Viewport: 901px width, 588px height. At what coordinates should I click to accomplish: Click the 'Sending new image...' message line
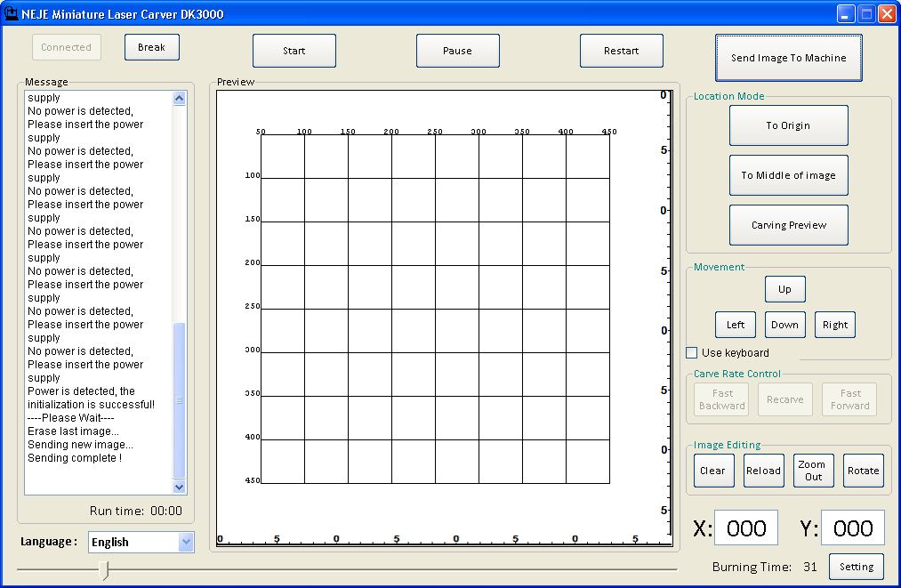80,444
